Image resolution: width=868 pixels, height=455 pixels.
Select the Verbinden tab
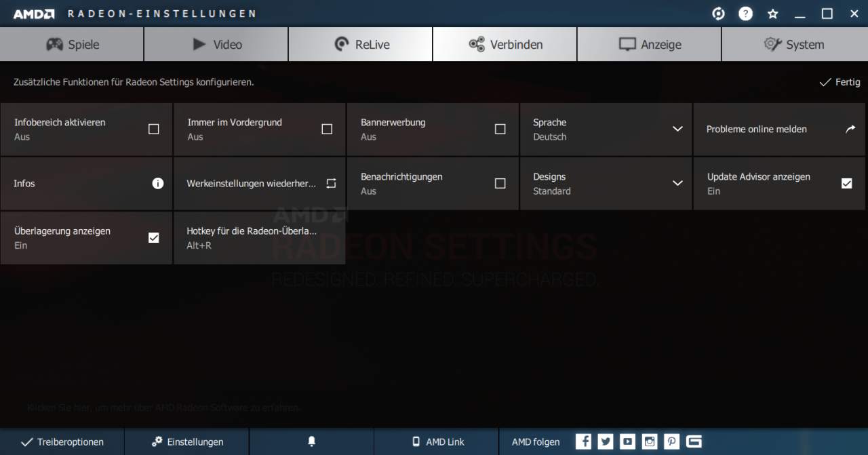(x=505, y=44)
